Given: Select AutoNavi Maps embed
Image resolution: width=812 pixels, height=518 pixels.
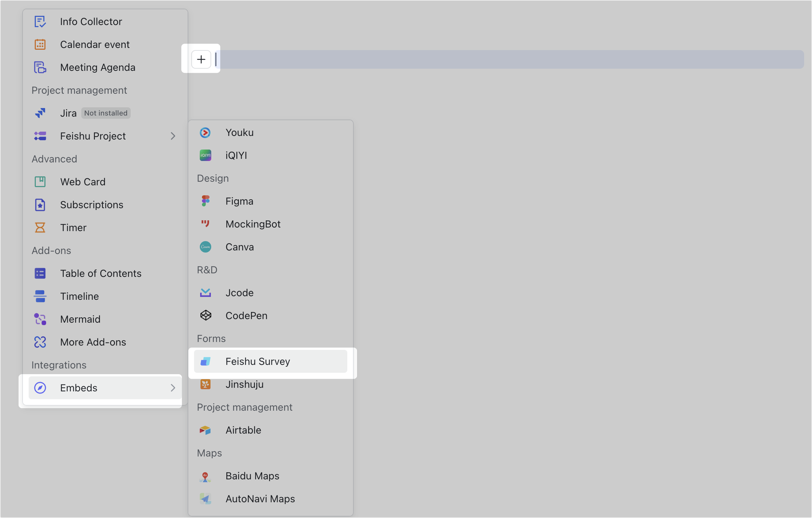Looking at the screenshot, I should point(271,499).
